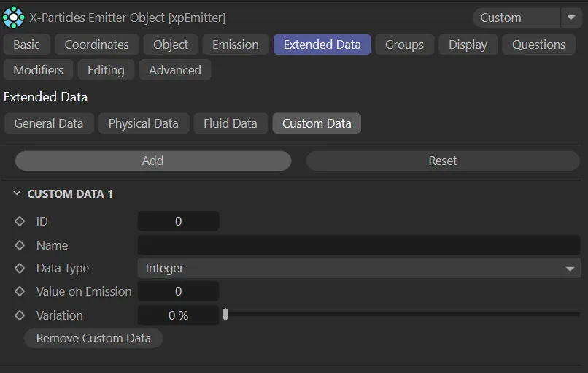Click the Data Type animation diamond

pos(20,268)
